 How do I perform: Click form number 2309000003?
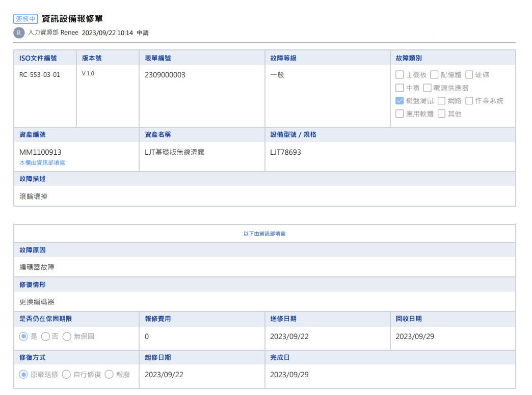pyautogui.click(x=165, y=75)
